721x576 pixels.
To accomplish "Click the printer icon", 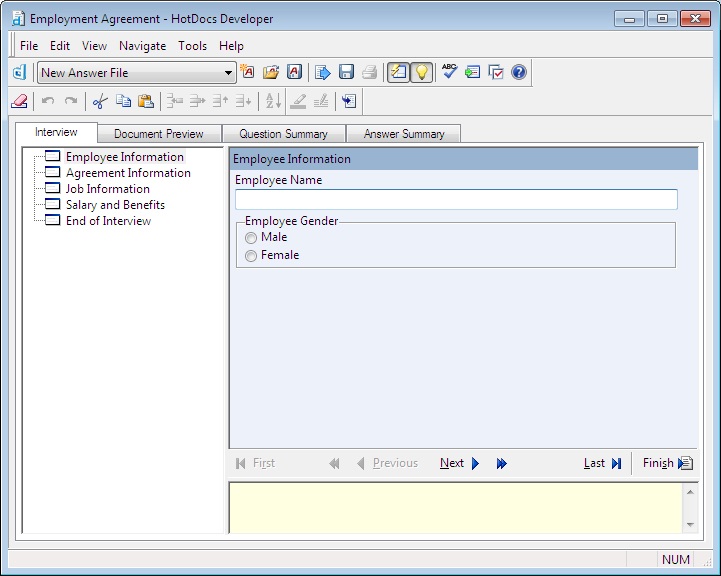I will 369,72.
